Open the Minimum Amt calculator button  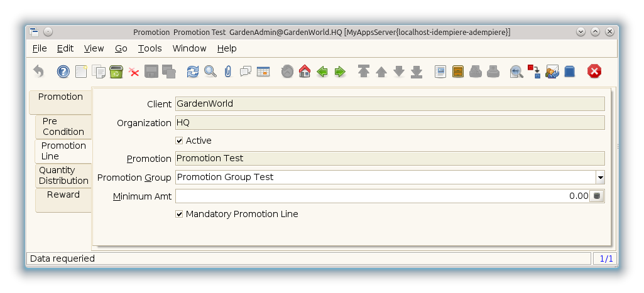598,196
